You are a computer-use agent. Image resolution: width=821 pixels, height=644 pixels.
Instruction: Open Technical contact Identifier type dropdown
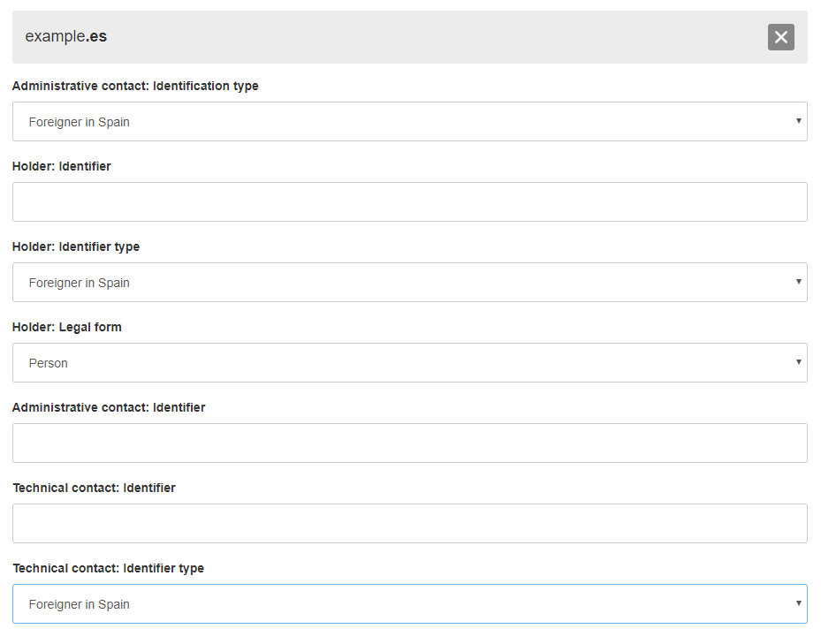click(409, 603)
